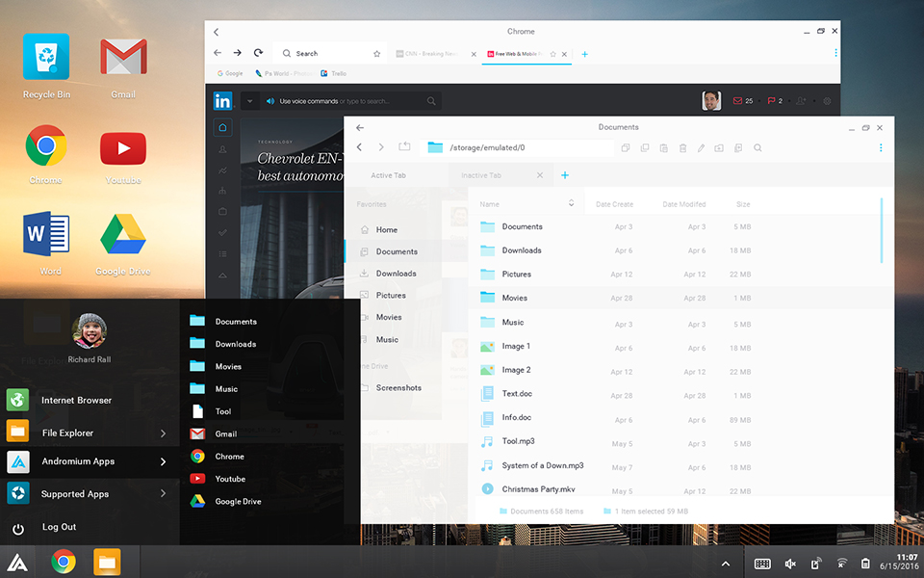Click the delete trash icon in file explorer toolbar
Image resolution: width=924 pixels, height=578 pixels.
[682, 148]
